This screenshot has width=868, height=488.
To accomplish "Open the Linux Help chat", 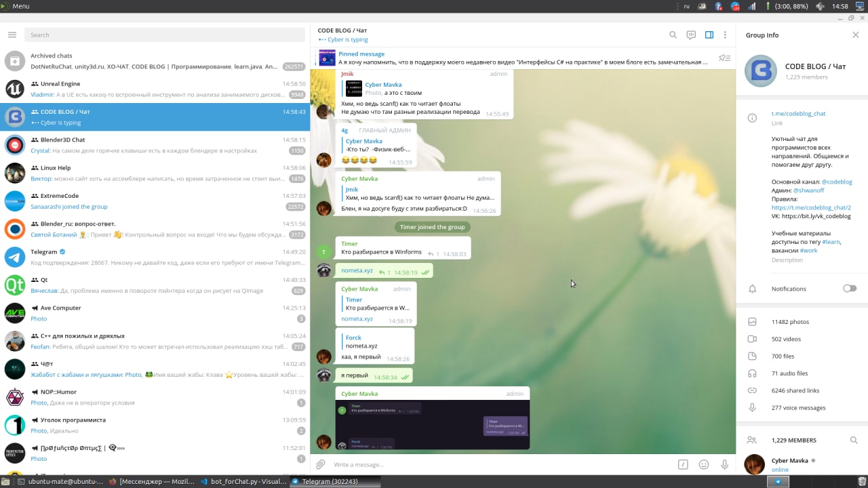I will [x=155, y=173].
